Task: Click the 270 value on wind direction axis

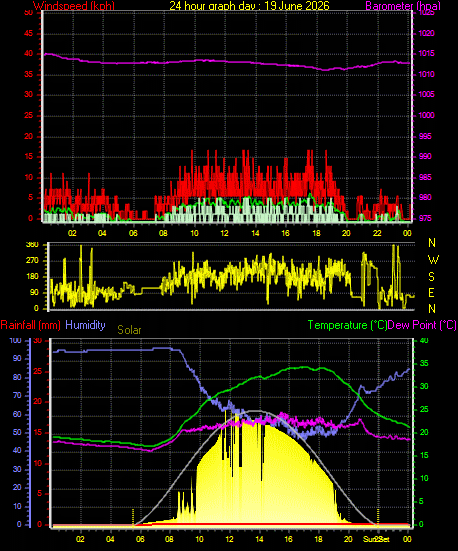Action: tap(32, 261)
